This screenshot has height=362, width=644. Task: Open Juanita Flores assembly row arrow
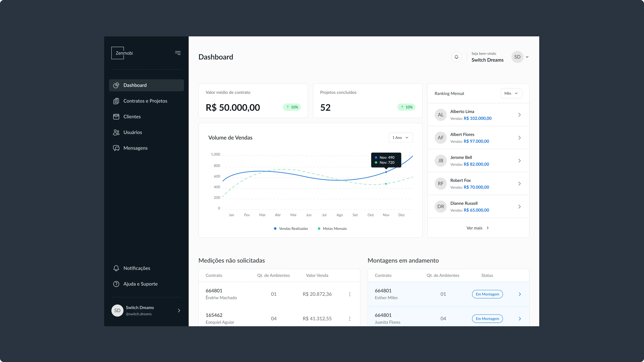point(520,319)
